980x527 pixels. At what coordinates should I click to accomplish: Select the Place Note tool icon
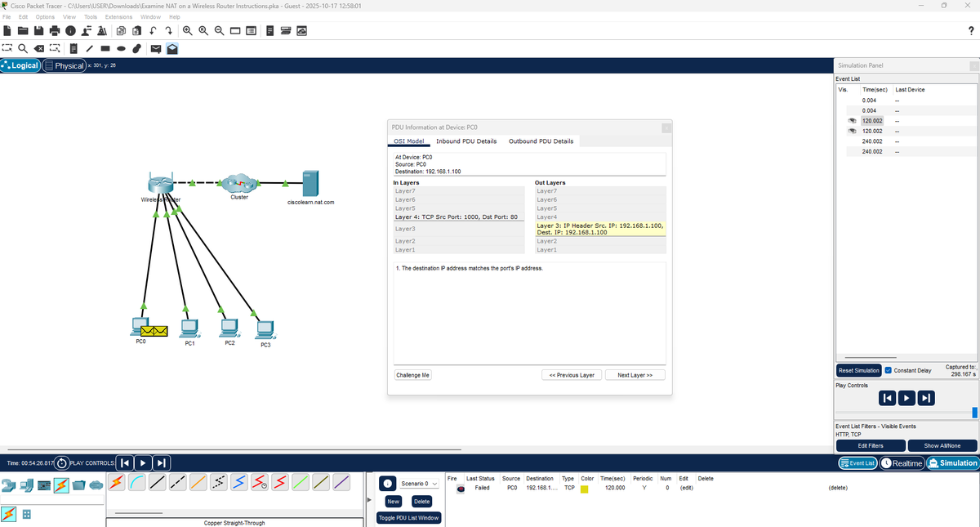(73, 48)
